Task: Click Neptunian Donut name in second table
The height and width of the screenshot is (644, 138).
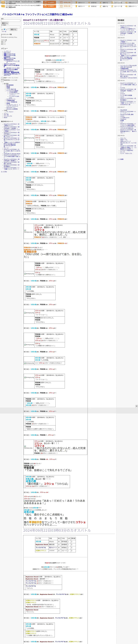Action: point(42,545)
